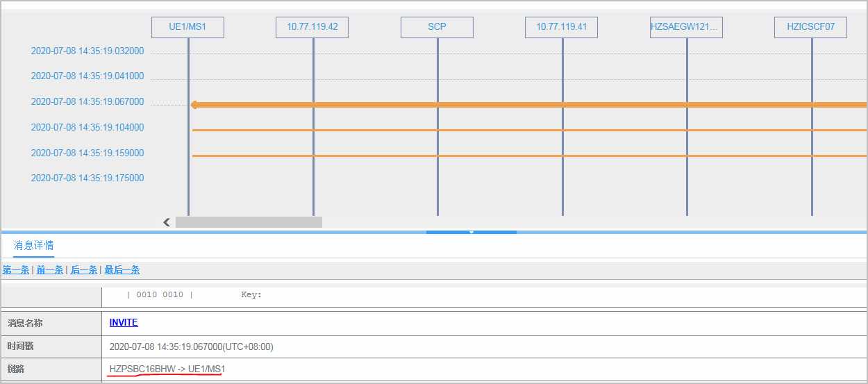Go to 前一条 message

click(50, 270)
